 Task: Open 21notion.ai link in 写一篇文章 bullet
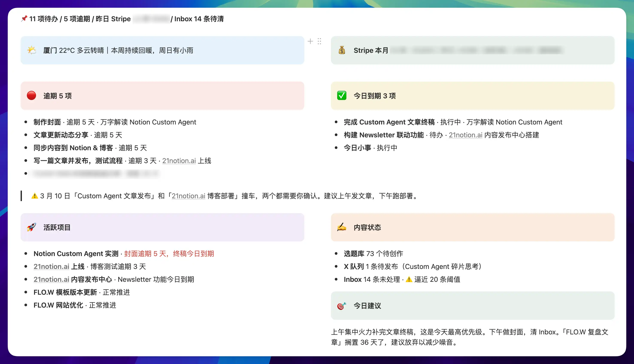179,161
